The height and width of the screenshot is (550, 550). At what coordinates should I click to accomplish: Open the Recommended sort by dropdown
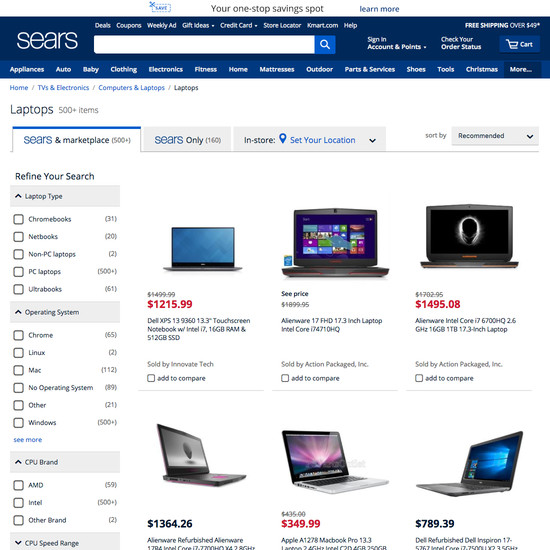(x=495, y=136)
